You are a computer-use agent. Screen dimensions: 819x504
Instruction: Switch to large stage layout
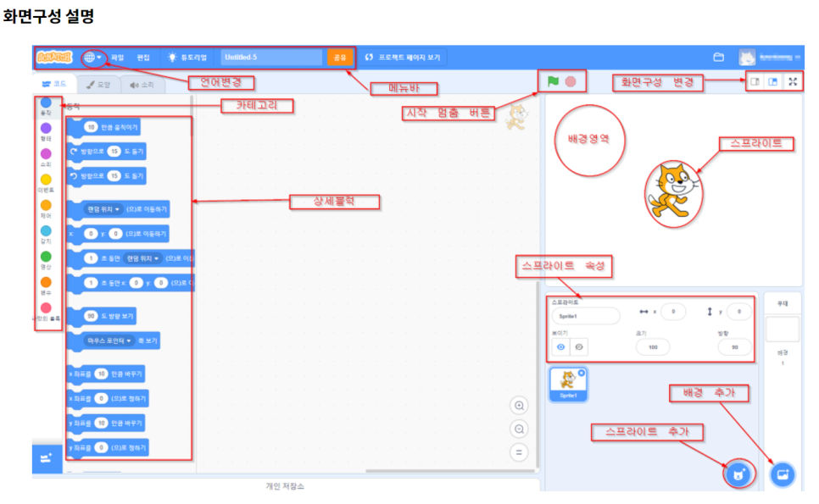[773, 81]
